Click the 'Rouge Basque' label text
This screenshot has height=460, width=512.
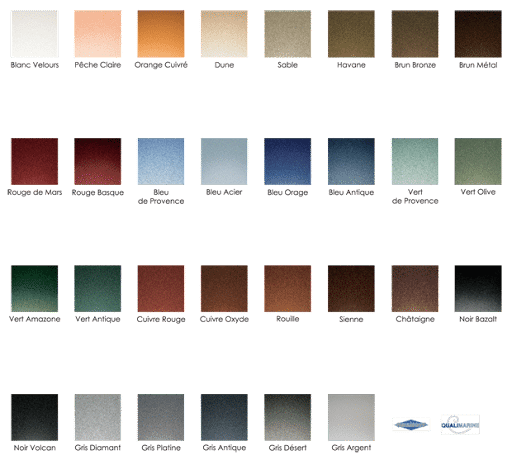coord(98,193)
